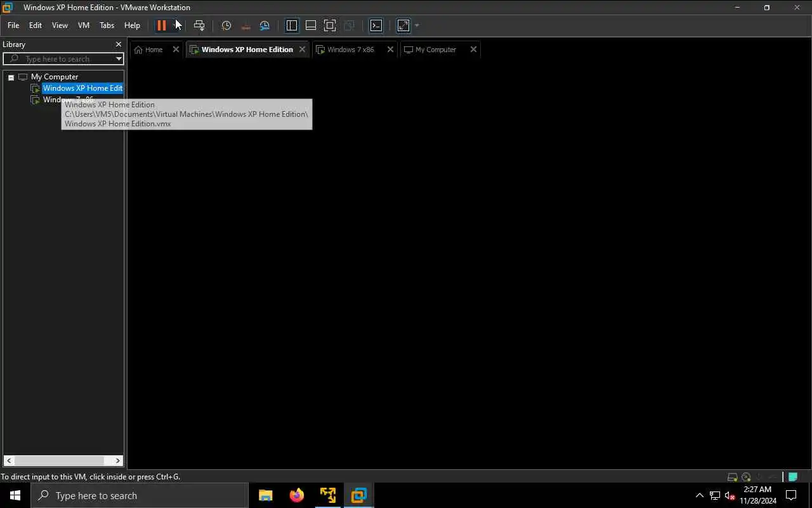Screen dimensions: 812x508
Task: Click the muted volume tray icon
Action: coord(730,495)
